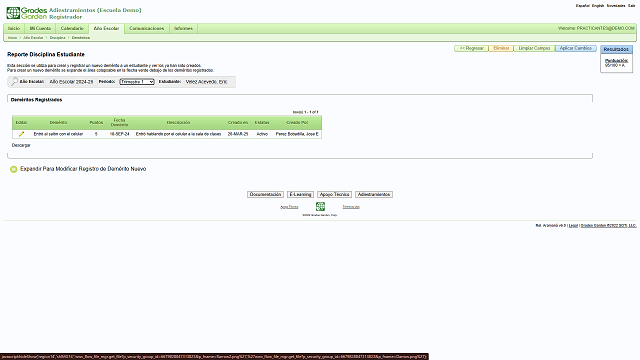This screenshot has width=640, height=360.
Task: Click Inicio in the breadcrumb
Action: 13,38
